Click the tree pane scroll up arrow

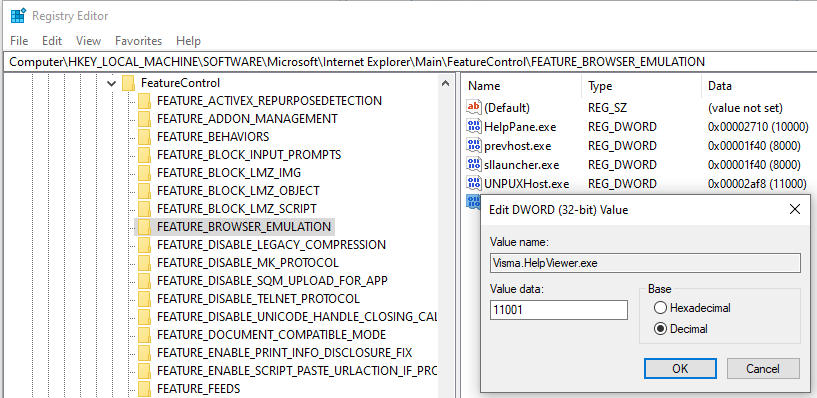(445, 83)
